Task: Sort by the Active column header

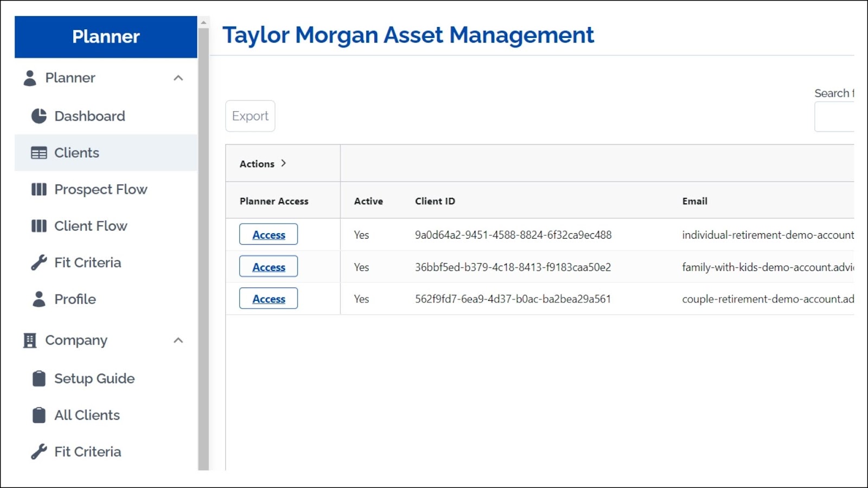Action: click(368, 201)
